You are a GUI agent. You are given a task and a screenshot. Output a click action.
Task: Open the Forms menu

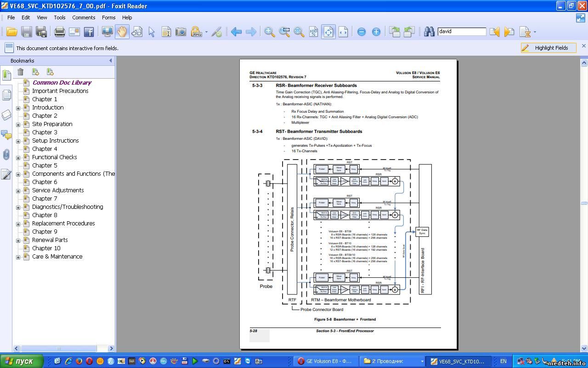(x=108, y=17)
